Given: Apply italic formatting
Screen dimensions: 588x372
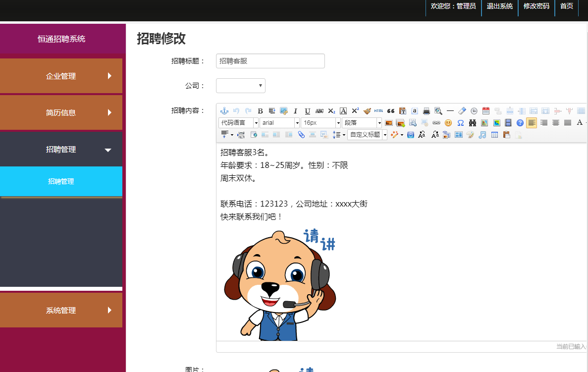Looking at the screenshot, I should 296,111.
